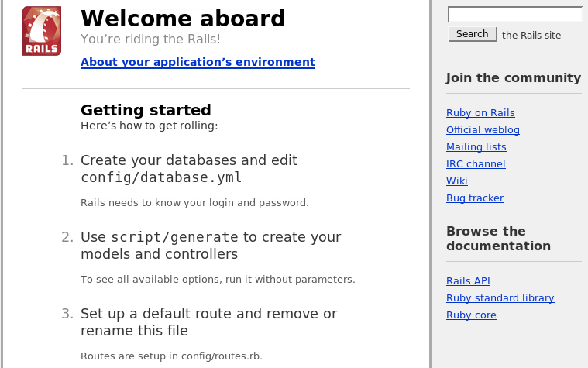The image size is (588, 368).
Task: Focus the Rails site search field
Action: coord(515,15)
